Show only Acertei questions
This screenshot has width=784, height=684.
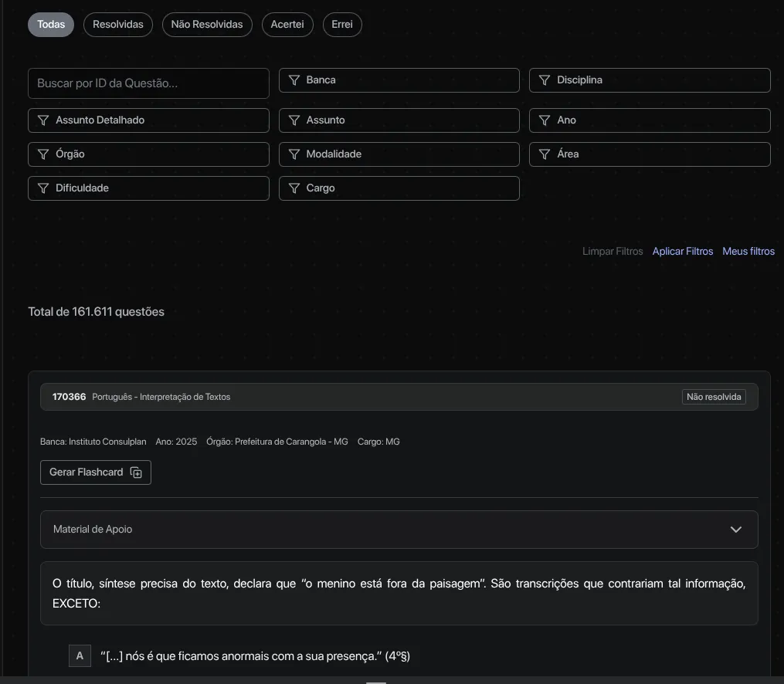coord(287,25)
